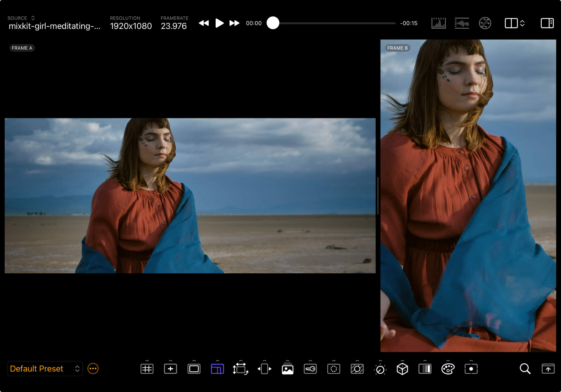Click the playback scrubber handle
This screenshot has width=561, height=392.
pyautogui.click(x=273, y=23)
